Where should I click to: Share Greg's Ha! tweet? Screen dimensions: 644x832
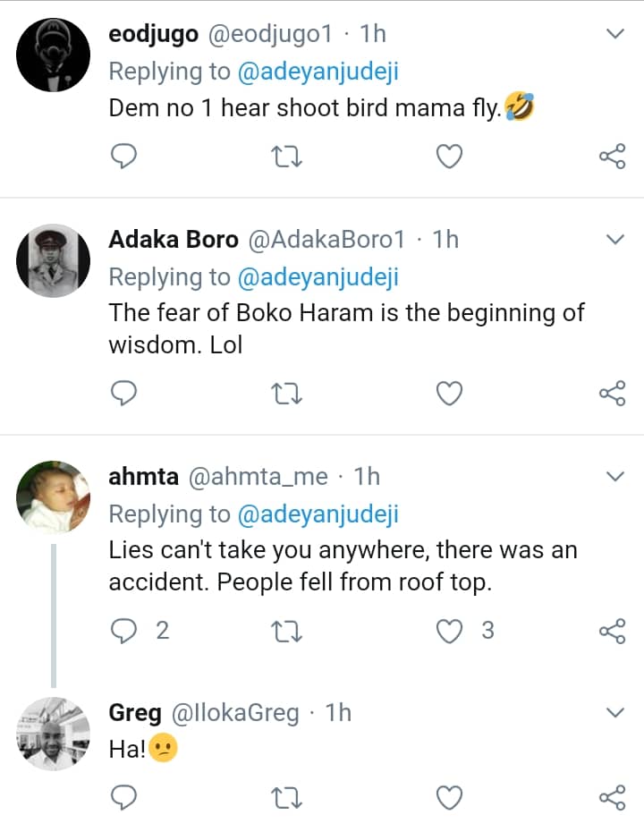pos(612,795)
